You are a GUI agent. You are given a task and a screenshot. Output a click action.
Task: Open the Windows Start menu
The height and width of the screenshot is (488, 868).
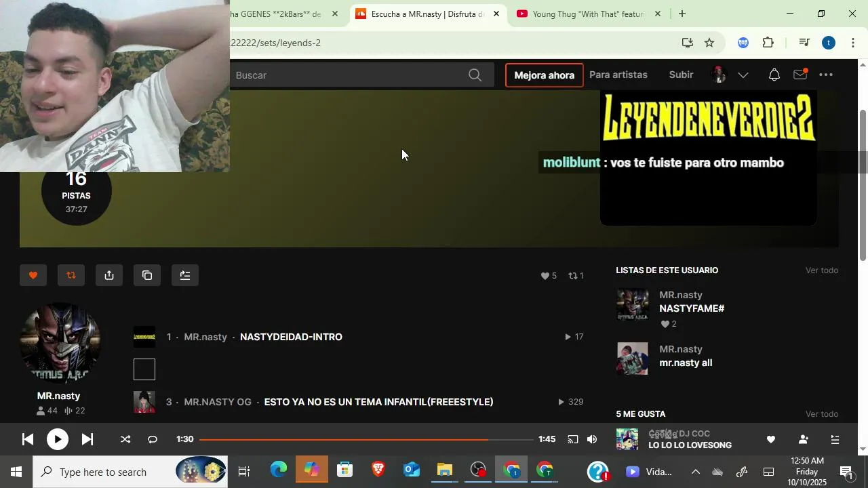point(16,472)
